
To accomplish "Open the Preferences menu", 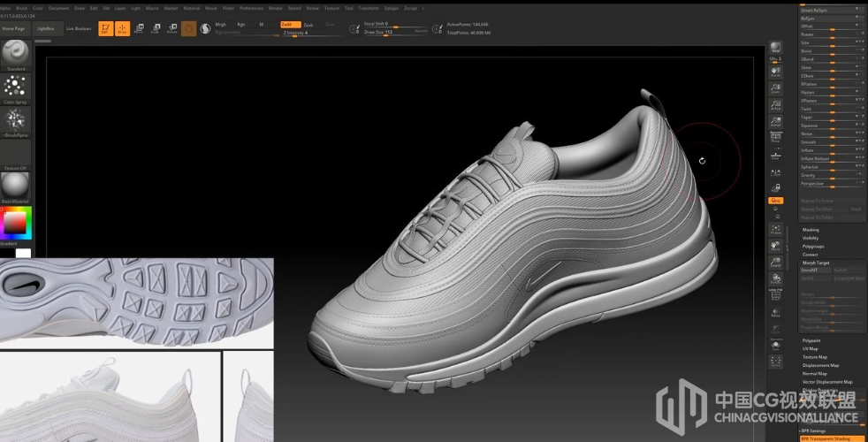I will (x=251, y=8).
